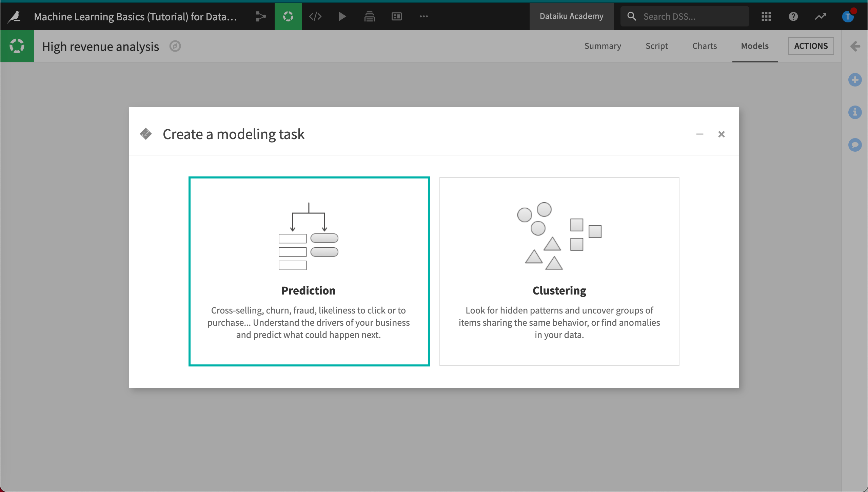The width and height of the screenshot is (868, 492).
Task: Switch to the Summary tab
Action: click(x=603, y=45)
